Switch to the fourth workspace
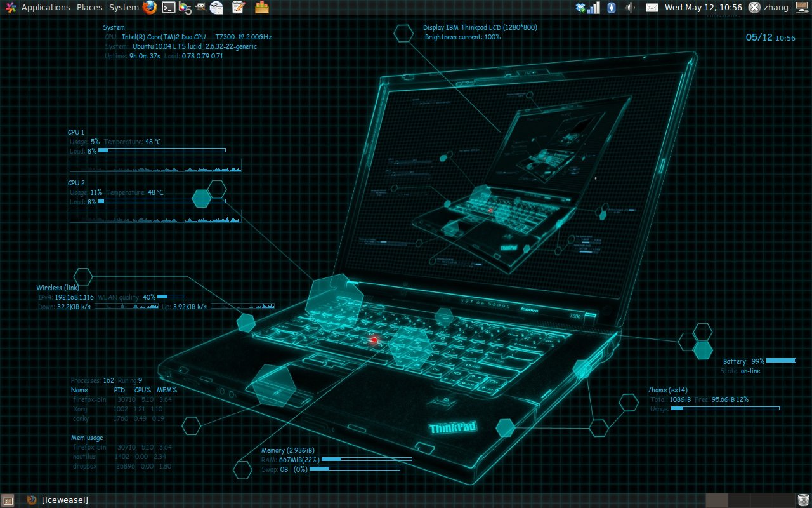The width and height of the screenshot is (812, 508). point(783,500)
